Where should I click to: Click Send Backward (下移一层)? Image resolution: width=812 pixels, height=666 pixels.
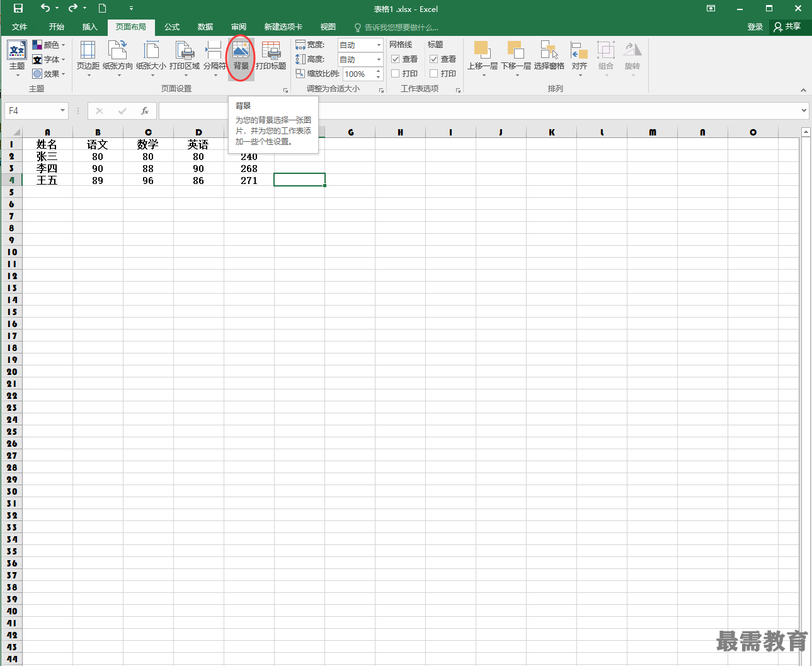[x=516, y=59]
